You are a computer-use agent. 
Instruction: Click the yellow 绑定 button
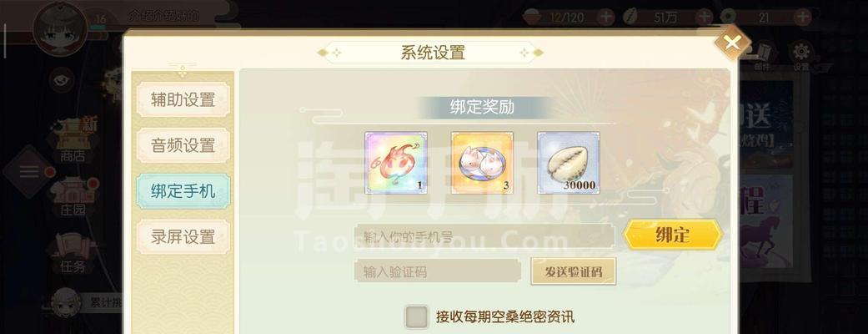click(673, 235)
